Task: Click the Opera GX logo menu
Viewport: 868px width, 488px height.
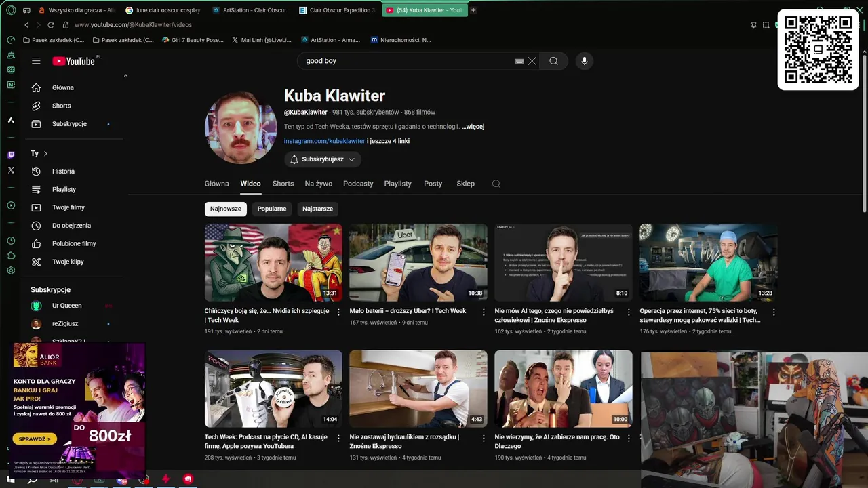Action: pos(11,10)
